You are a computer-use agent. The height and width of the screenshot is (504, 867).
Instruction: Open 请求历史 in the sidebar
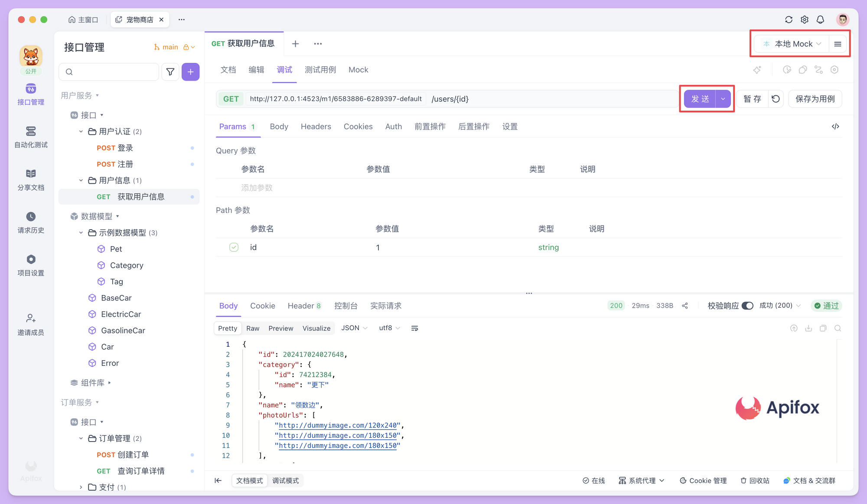click(x=31, y=222)
